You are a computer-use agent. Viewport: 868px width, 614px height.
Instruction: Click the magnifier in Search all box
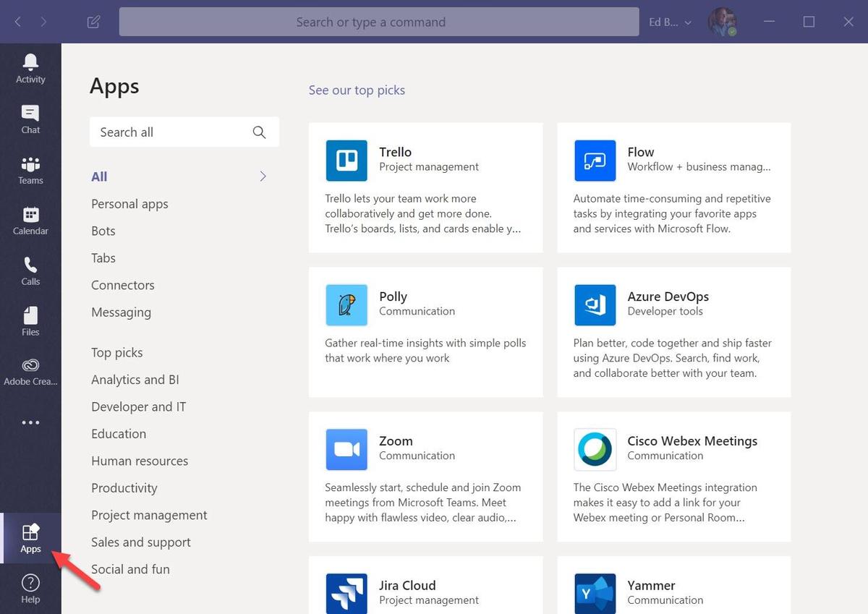tap(259, 132)
